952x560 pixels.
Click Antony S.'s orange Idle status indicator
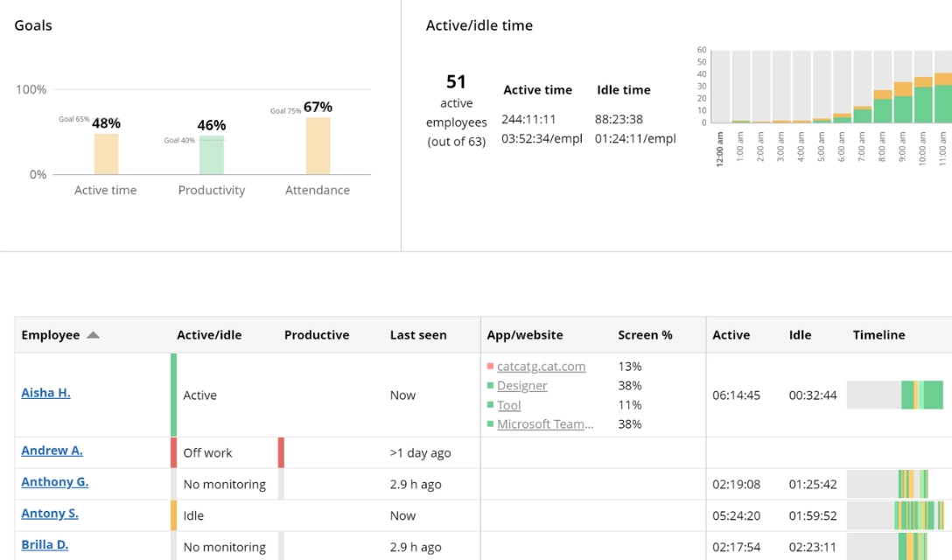pos(174,515)
